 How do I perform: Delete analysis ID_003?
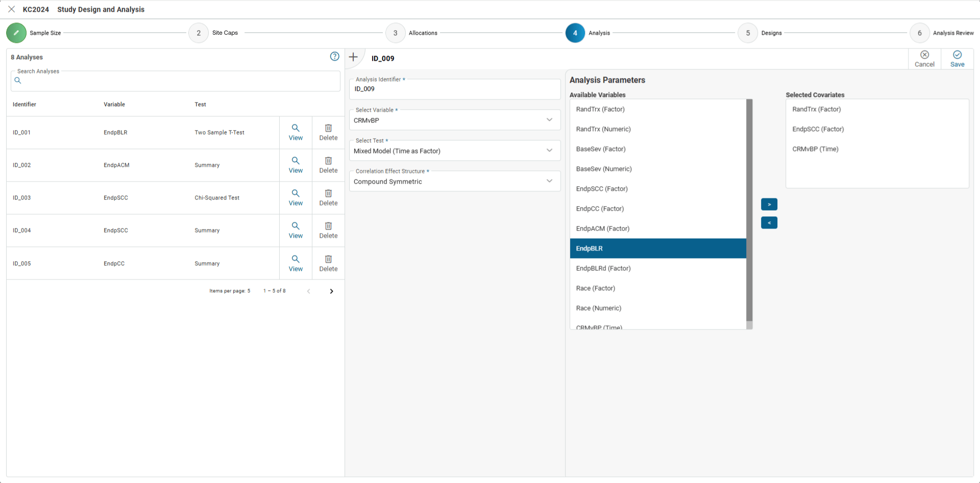(328, 197)
